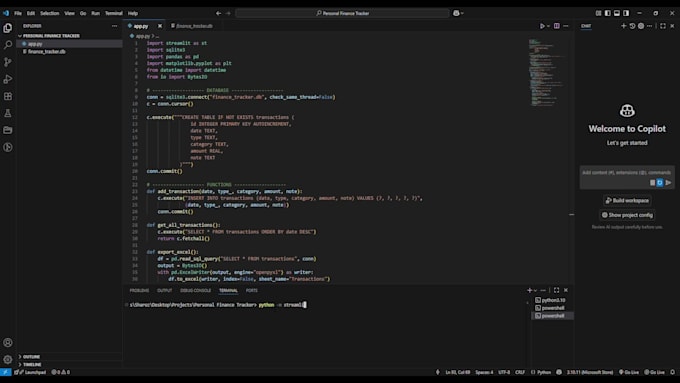Open Run and Debug view
The image size is (680, 383).
[8, 79]
